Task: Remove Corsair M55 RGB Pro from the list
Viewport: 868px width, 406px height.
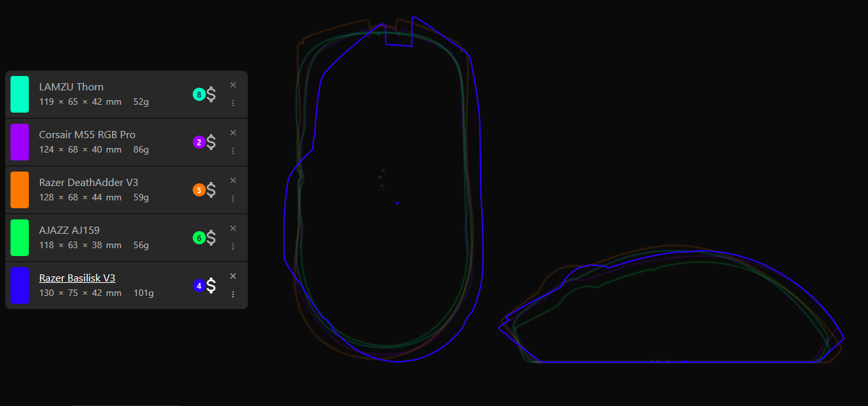Action: coord(233,132)
